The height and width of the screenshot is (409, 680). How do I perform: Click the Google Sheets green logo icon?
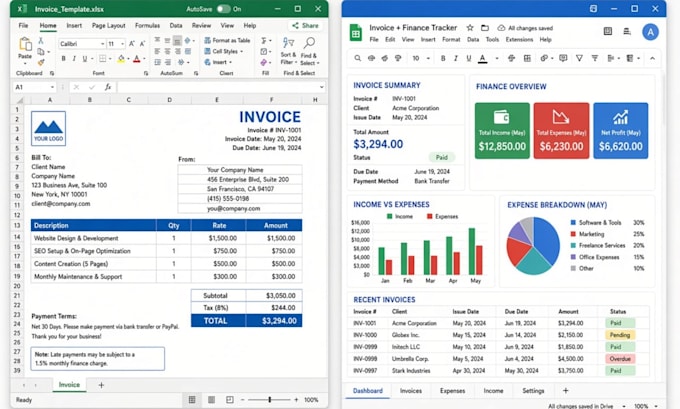(x=356, y=33)
